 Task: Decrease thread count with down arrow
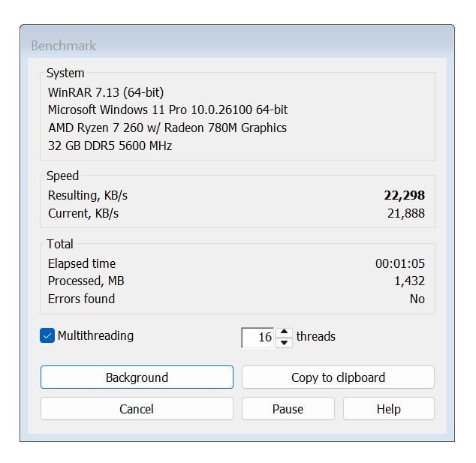point(284,343)
